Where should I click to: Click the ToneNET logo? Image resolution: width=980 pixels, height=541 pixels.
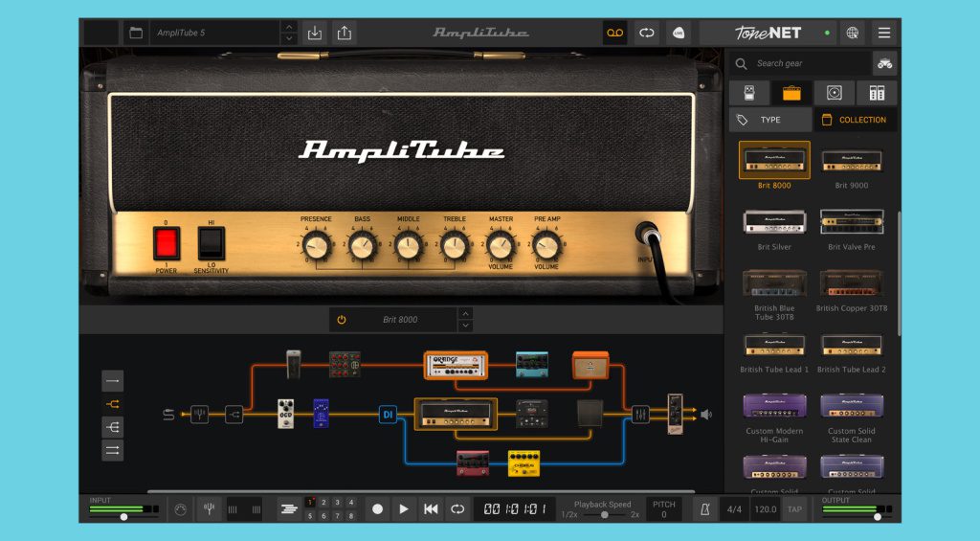768,33
